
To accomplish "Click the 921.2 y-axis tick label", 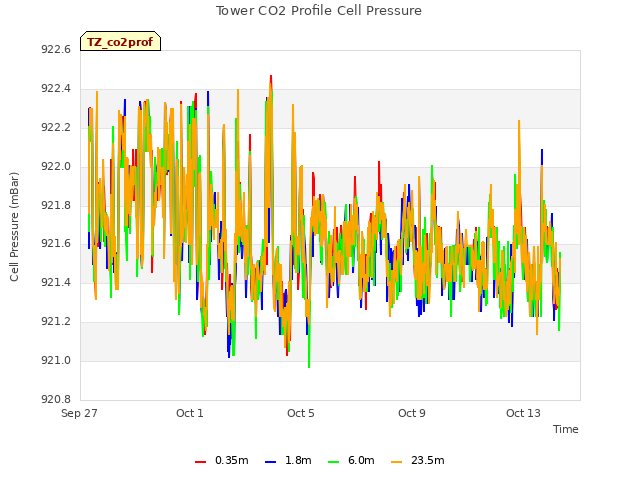I will [56, 322].
